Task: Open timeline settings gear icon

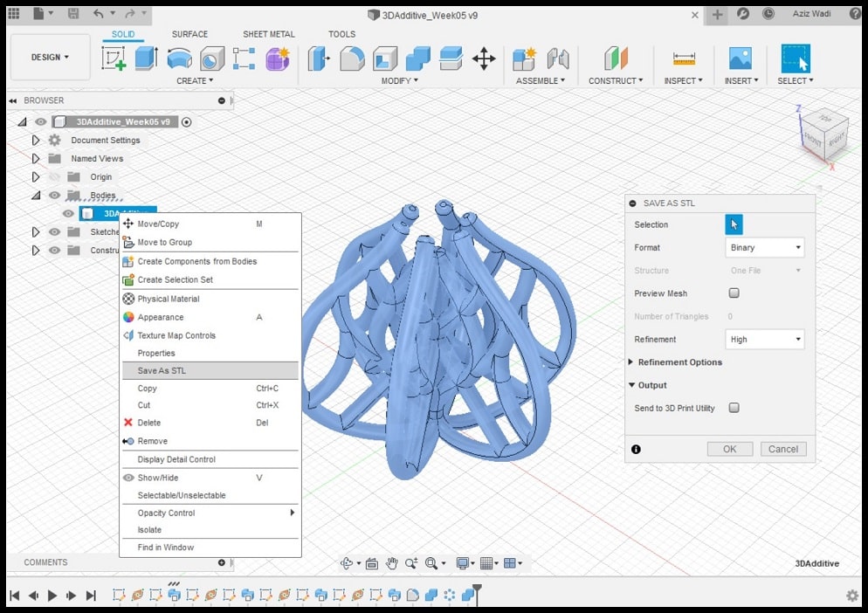Action: [852, 596]
